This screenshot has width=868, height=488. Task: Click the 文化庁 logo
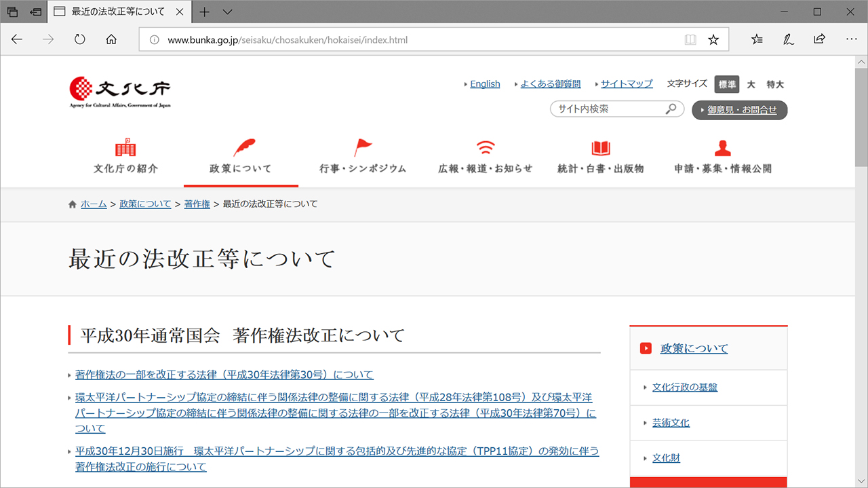point(120,92)
